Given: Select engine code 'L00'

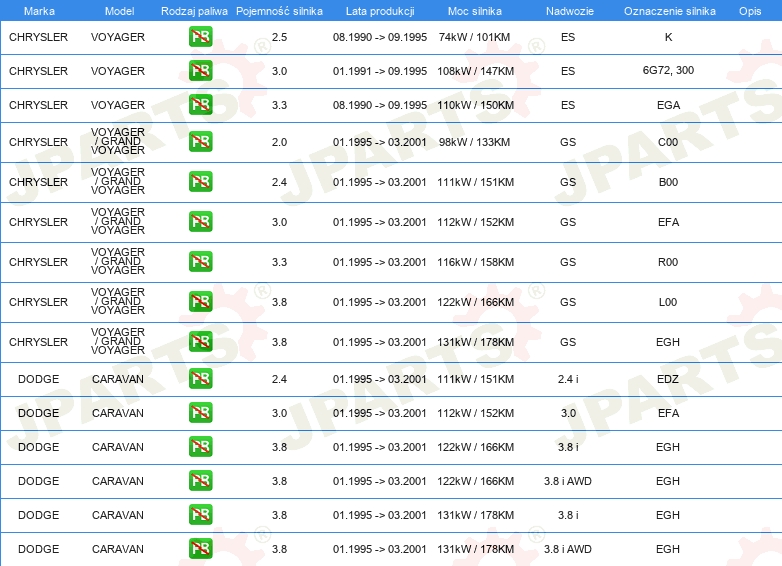Looking at the screenshot, I should click(x=668, y=302).
